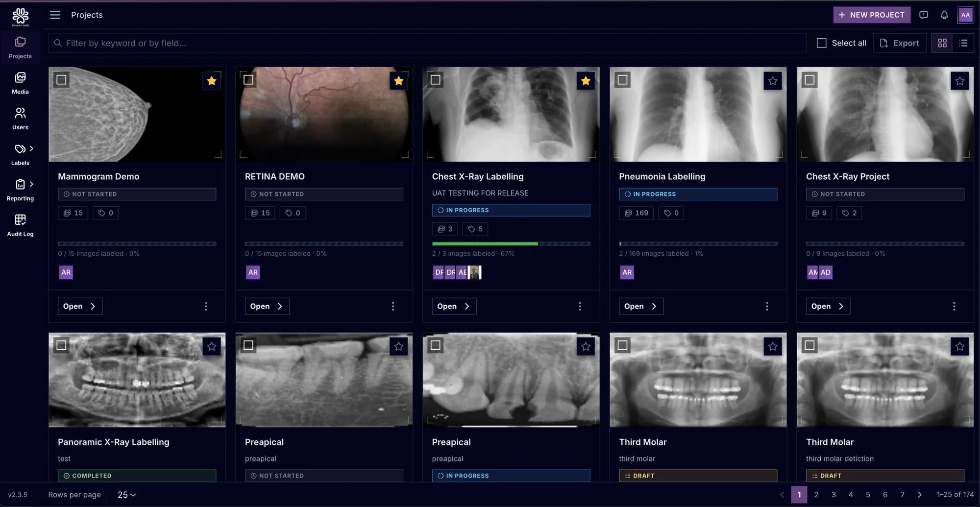980x507 pixels.
Task: Open more options for Mammogram Demo
Action: coord(206,306)
